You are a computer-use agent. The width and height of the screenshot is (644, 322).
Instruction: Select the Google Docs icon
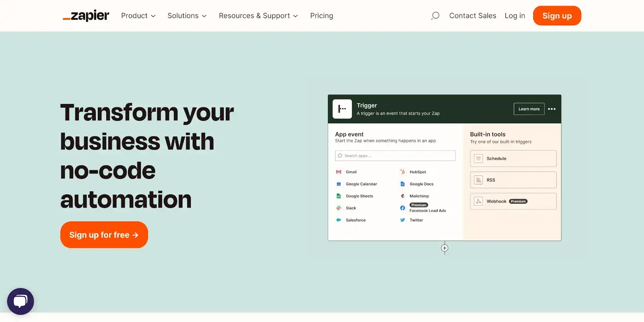click(x=402, y=184)
